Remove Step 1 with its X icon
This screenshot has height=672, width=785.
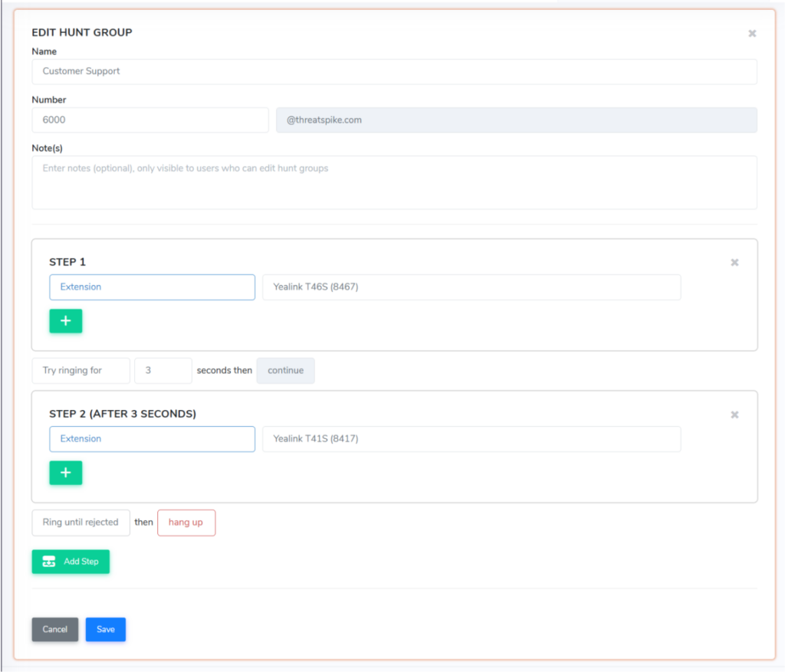(734, 262)
